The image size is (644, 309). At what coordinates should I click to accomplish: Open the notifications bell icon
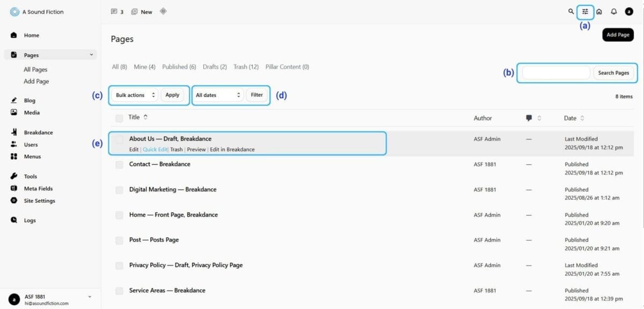click(x=613, y=11)
